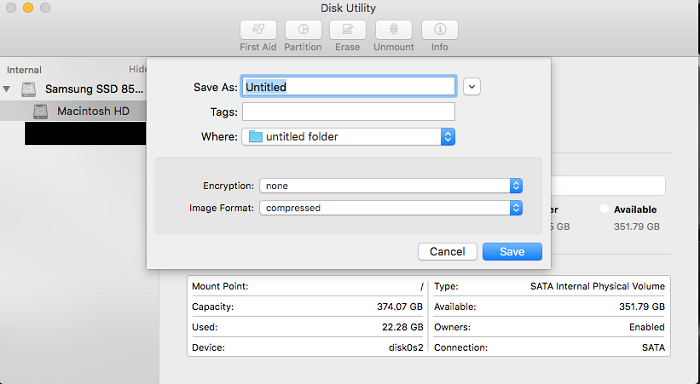The height and width of the screenshot is (384, 700).
Task: Click the Tags input field
Action: pos(349,112)
